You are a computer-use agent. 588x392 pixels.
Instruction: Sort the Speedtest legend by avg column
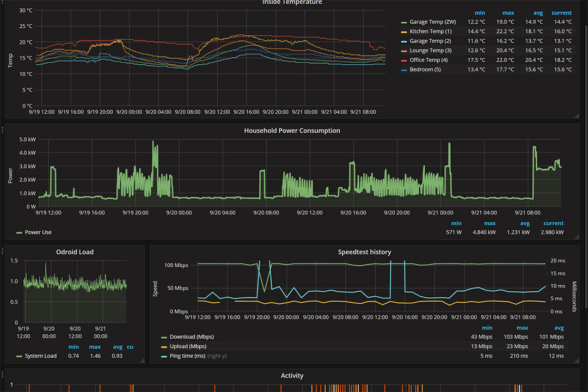(557, 328)
